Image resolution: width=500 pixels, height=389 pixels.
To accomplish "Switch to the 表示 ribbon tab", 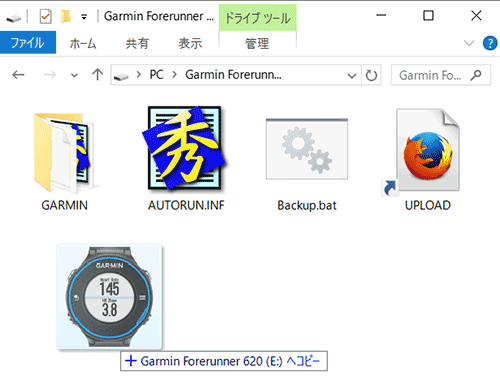I will coord(190,43).
